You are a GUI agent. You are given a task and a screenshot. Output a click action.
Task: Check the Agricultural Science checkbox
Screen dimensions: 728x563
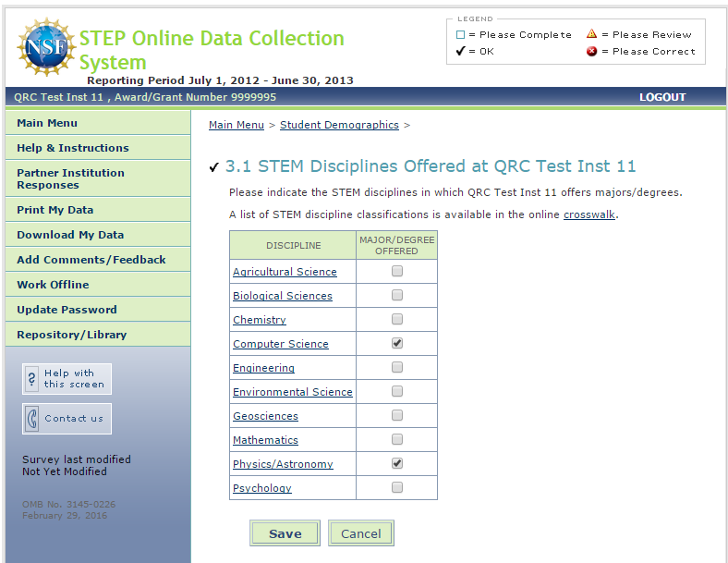point(397,271)
